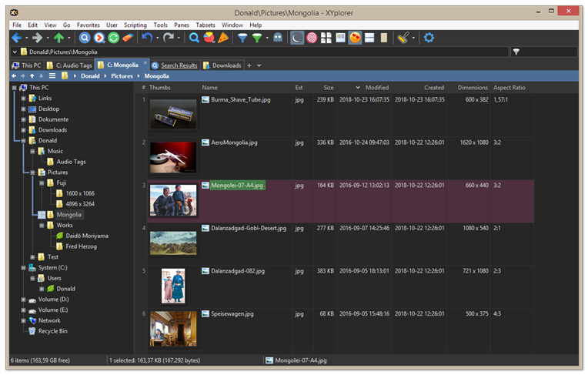The image size is (588, 375).
Task: Toggle the dual pane layout button
Action: point(370,38)
